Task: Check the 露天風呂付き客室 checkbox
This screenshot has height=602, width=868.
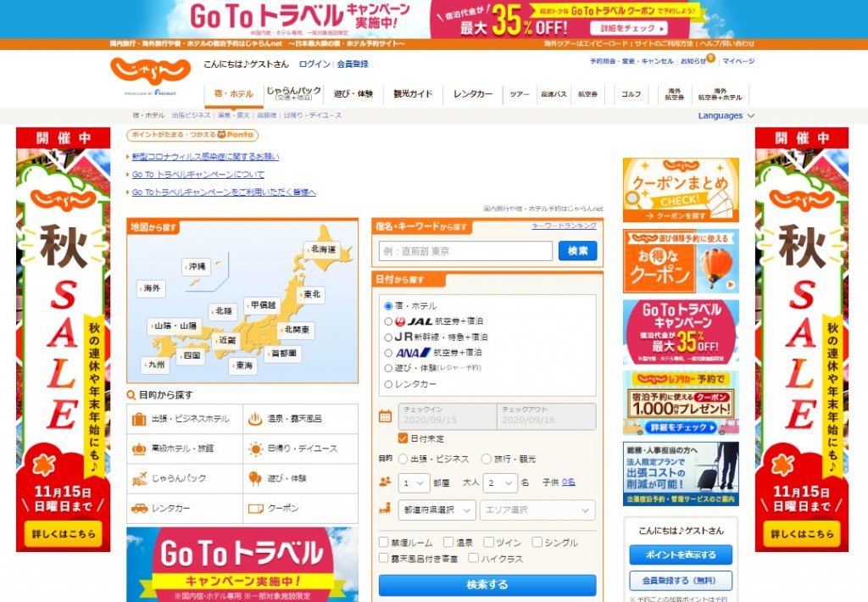Action: pos(384,558)
